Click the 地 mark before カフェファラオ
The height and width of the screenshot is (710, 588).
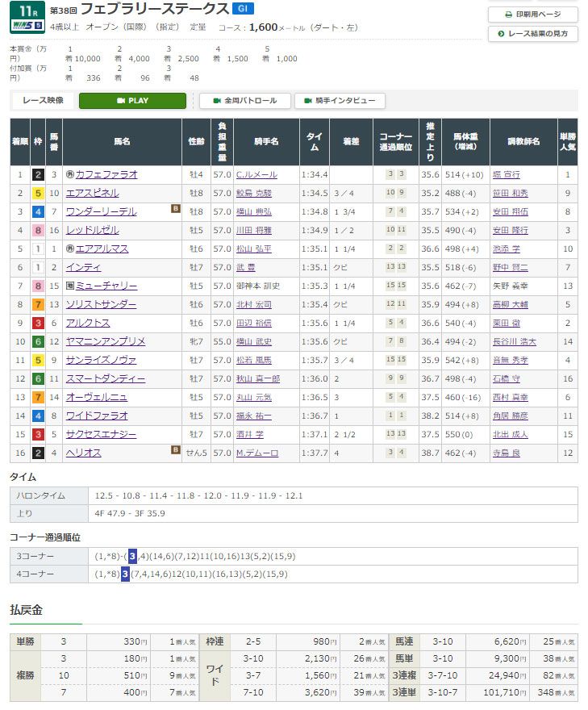pos(69,174)
